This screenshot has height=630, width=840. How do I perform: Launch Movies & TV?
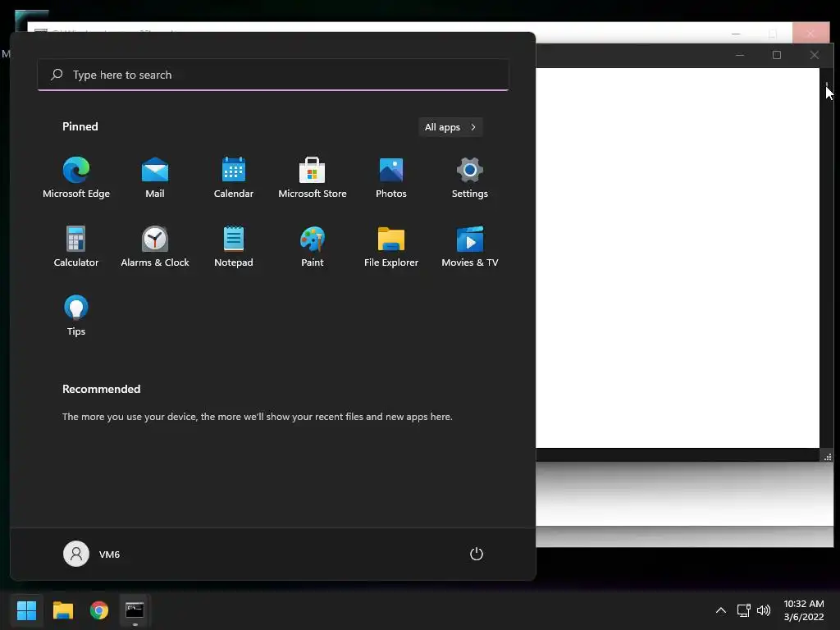pyautogui.click(x=470, y=246)
